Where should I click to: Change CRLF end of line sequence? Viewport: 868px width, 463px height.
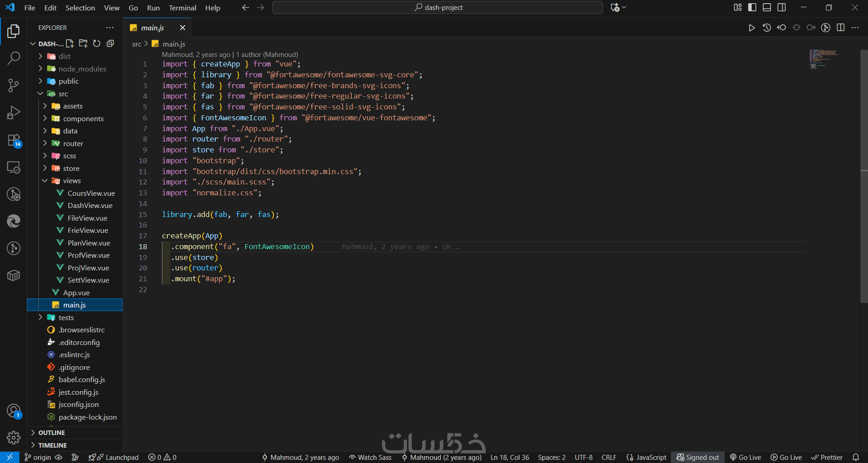coord(609,457)
